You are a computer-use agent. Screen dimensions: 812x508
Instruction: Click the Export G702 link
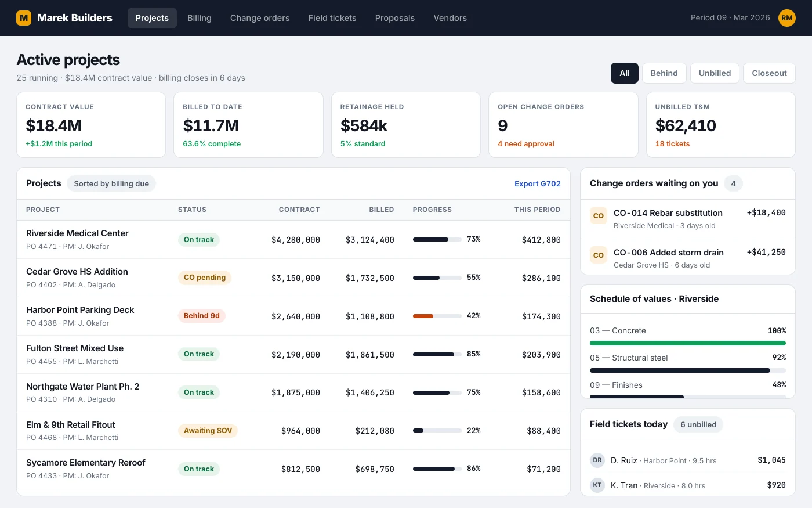tap(538, 183)
